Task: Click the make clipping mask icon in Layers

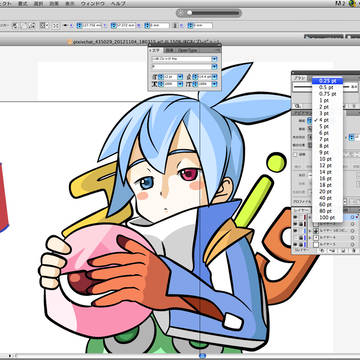Action: [322, 251]
